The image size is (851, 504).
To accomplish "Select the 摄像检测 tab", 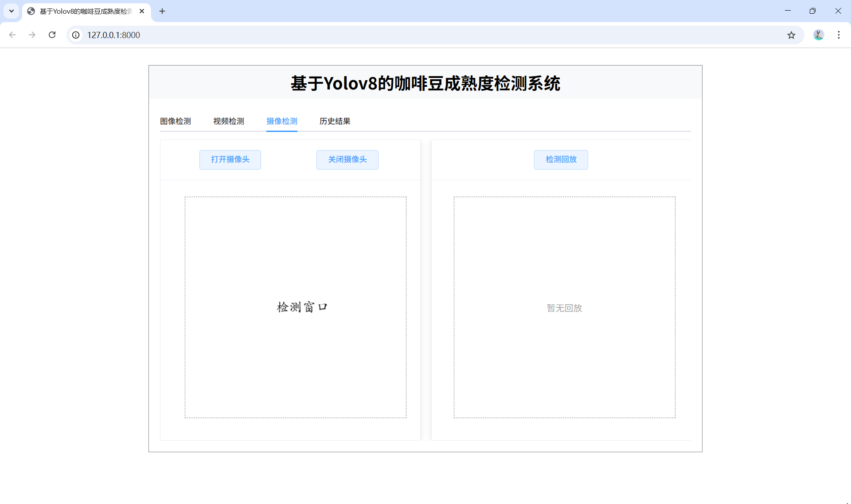I will [282, 121].
